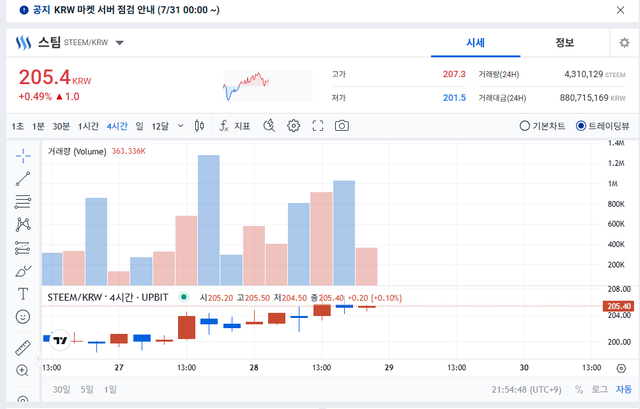The image size is (640, 409).
Task: Select the zoom in tool
Action: click(x=22, y=370)
